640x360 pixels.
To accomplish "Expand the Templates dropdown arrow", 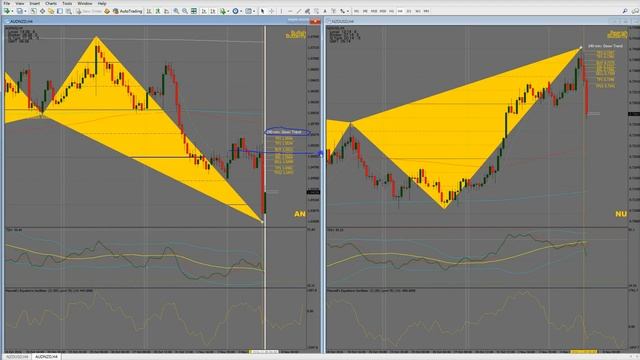I will [254, 11].
